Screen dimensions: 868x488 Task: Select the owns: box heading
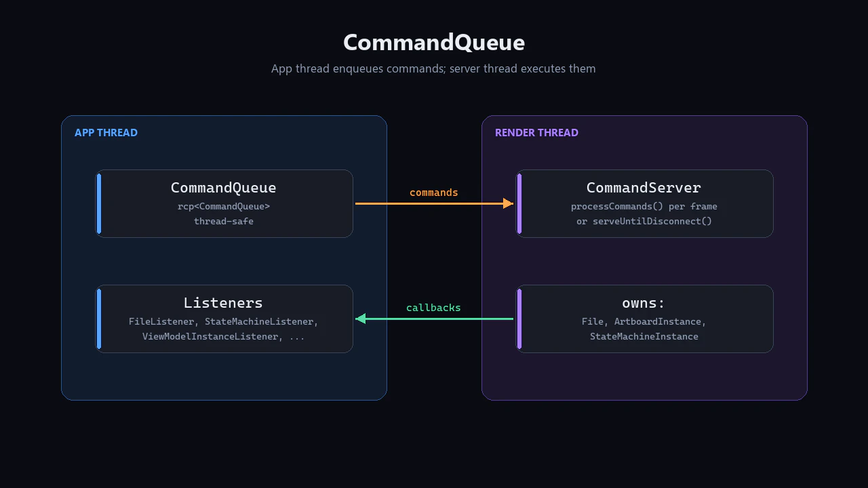click(x=644, y=303)
